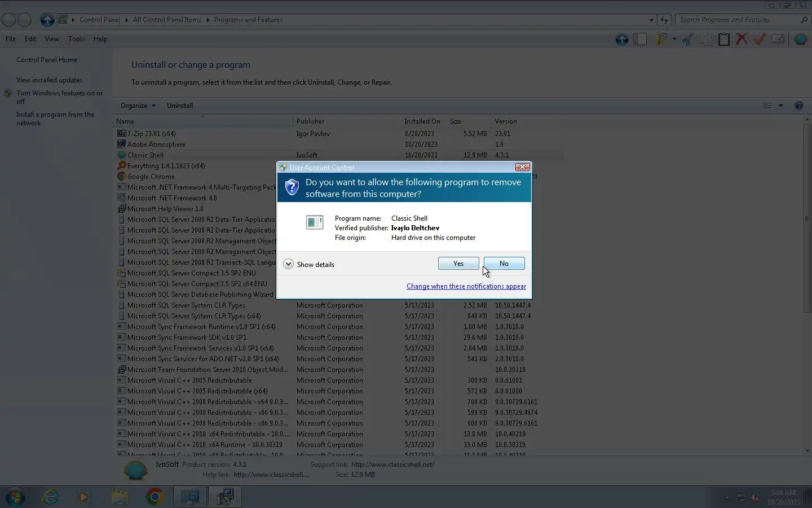Open dropdown arrow next to folder options icon
Image resolution: width=812 pixels, height=508 pixels.
[x=674, y=39]
